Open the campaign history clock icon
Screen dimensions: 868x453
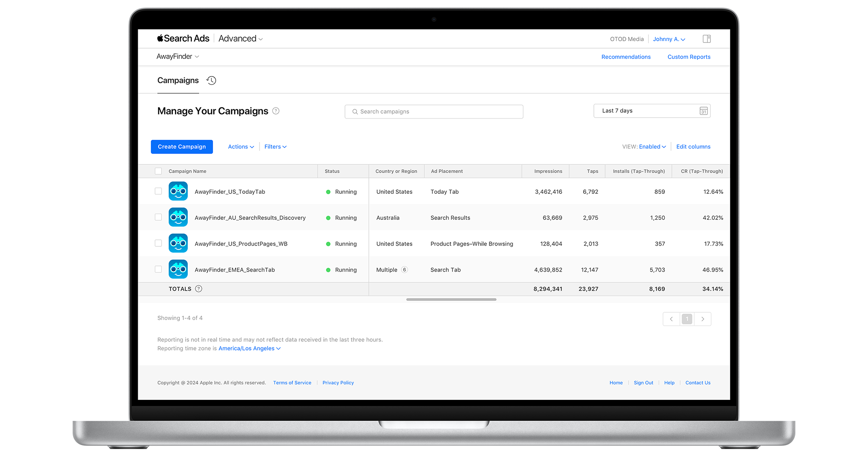point(211,81)
